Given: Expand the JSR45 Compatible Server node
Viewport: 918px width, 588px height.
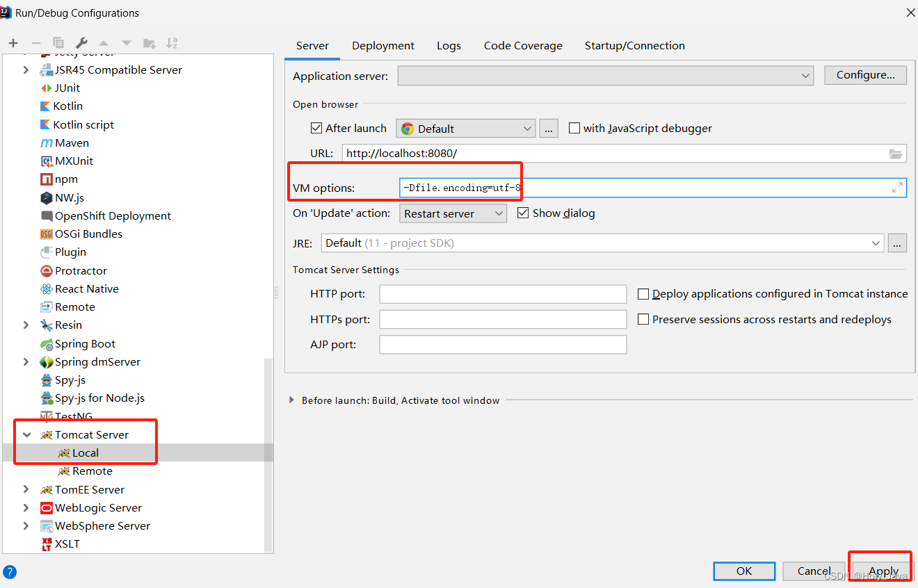Looking at the screenshot, I should pyautogui.click(x=26, y=70).
